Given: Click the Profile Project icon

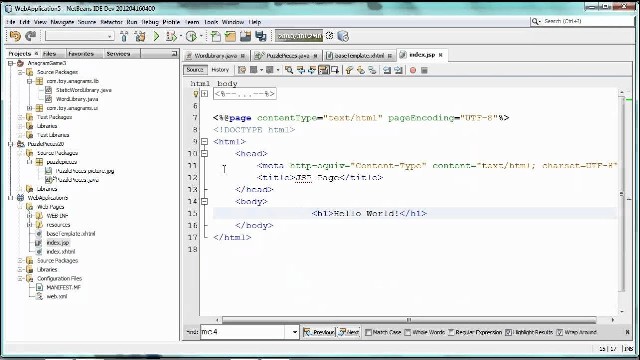Looking at the screenshot, I should coord(191,36).
